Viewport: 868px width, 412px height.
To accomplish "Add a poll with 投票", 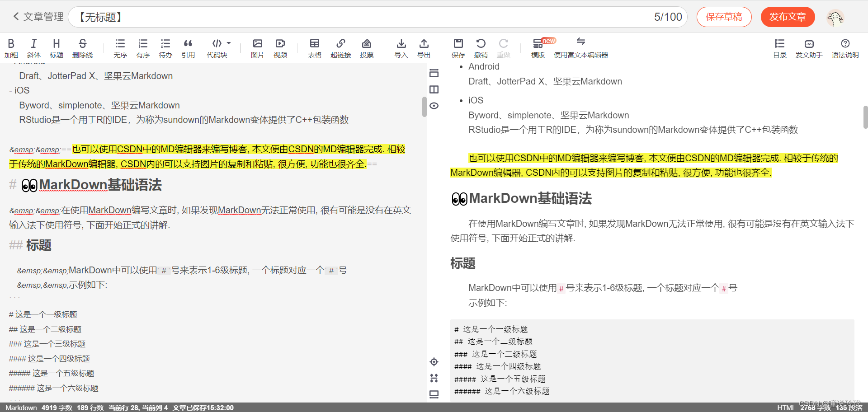I will pyautogui.click(x=367, y=48).
